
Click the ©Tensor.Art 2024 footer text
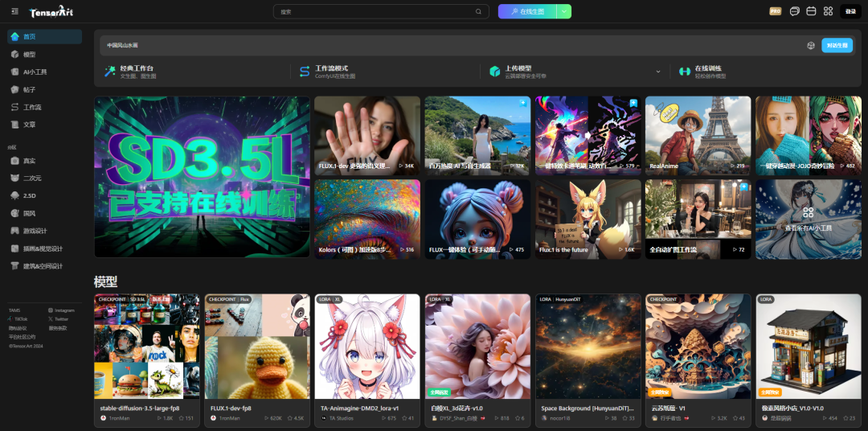tap(26, 346)
